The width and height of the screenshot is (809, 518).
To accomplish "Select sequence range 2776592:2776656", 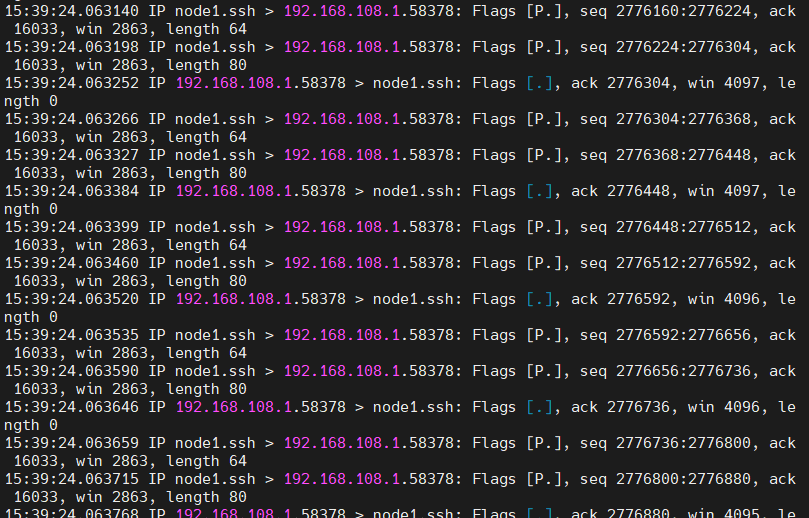I will point(683,335).
